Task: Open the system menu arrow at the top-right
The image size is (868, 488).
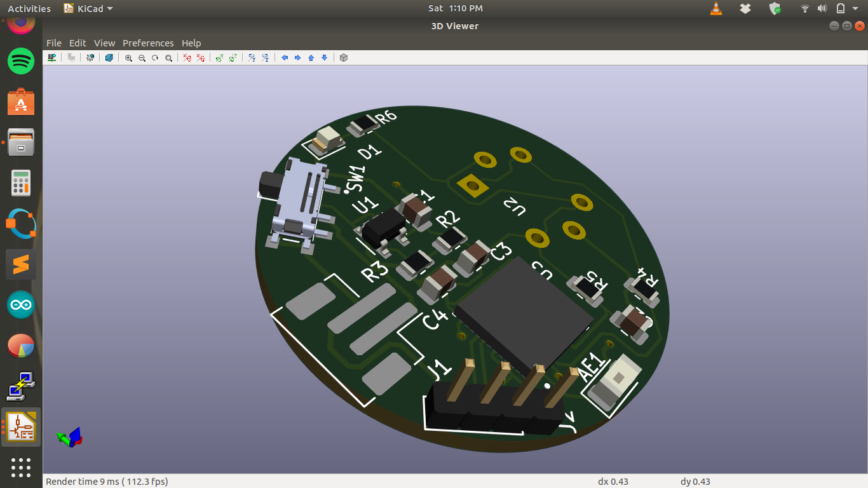Action: click(857, 8)
